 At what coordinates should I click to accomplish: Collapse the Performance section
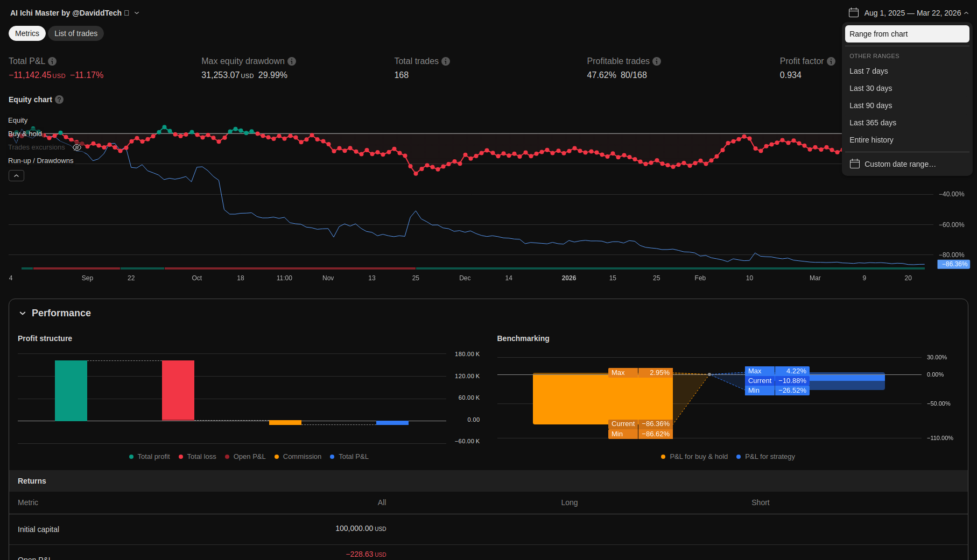point(23,313)
